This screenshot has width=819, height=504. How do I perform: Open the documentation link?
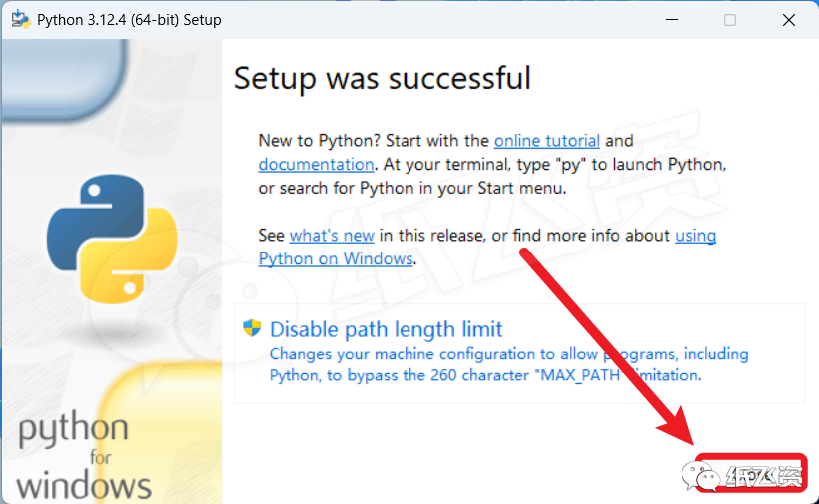[316, 165]
